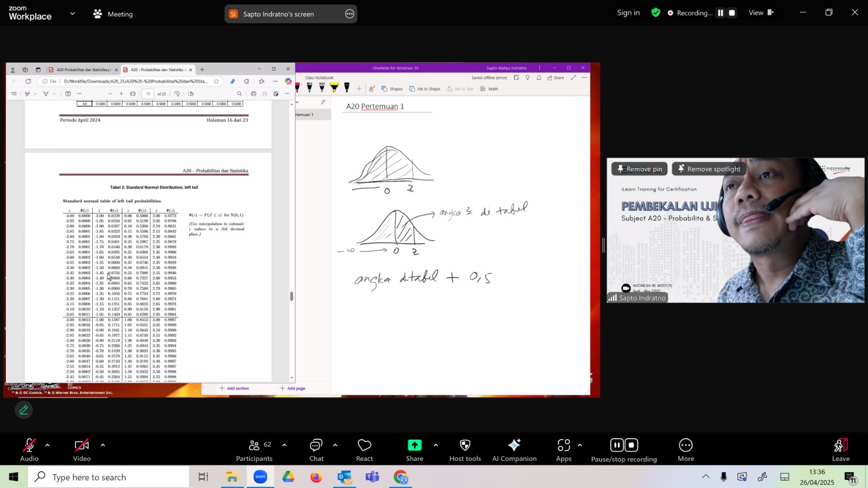Open Sapto Indratno's screen options menu
868x488 pixels.
click(x=349, y=14)
